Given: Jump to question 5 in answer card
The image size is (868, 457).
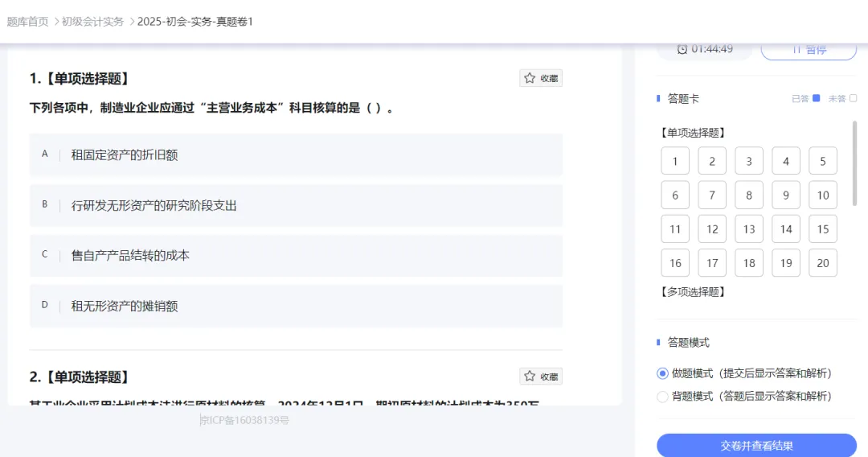Looking at the screenshot, I should 823,161.
